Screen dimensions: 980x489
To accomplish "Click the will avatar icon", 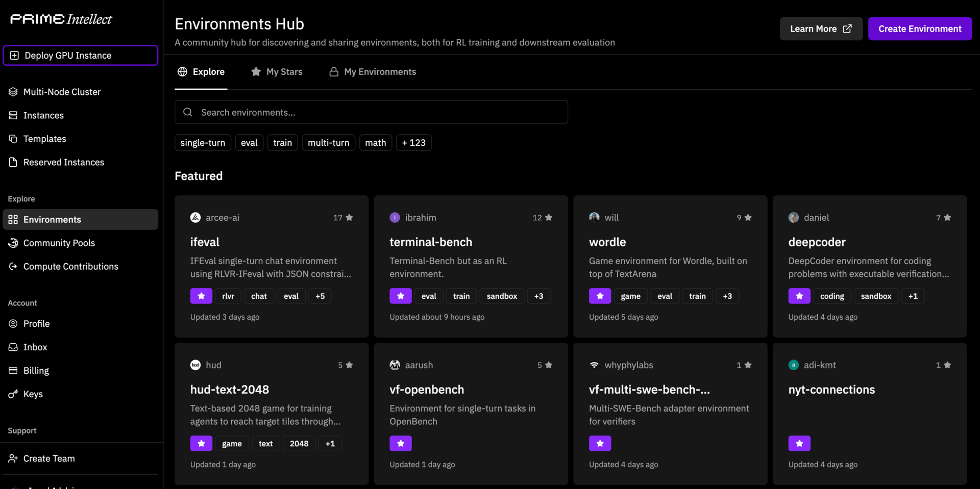I will [594, 217].
